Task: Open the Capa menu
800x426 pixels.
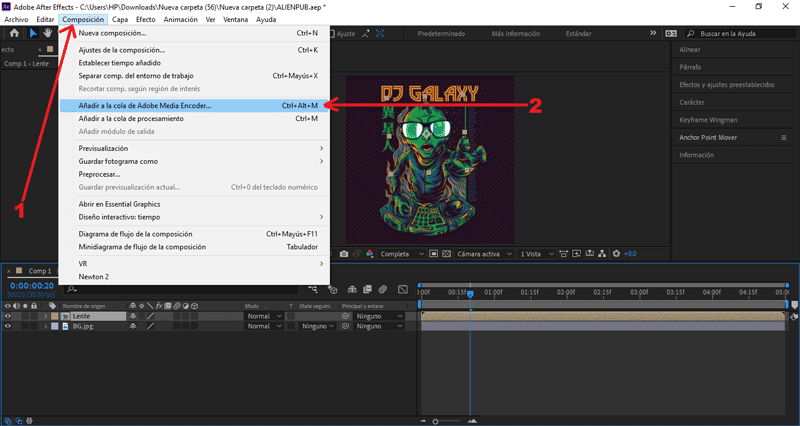Action: point(120,19)
